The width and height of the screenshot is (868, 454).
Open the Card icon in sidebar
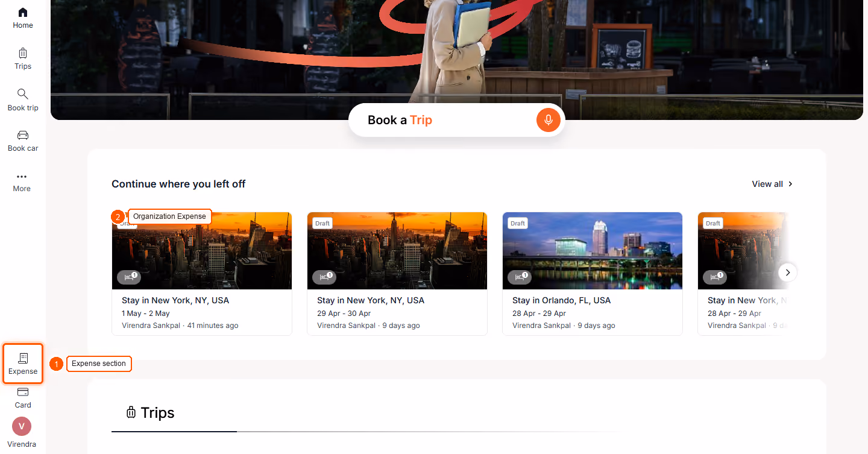(23, 392)
